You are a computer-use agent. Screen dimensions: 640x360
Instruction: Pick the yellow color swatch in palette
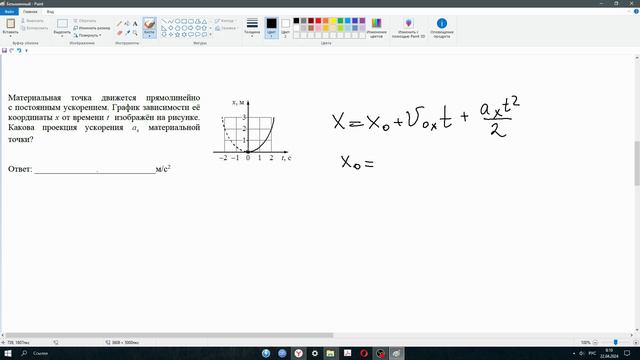[x=333, y=20]
